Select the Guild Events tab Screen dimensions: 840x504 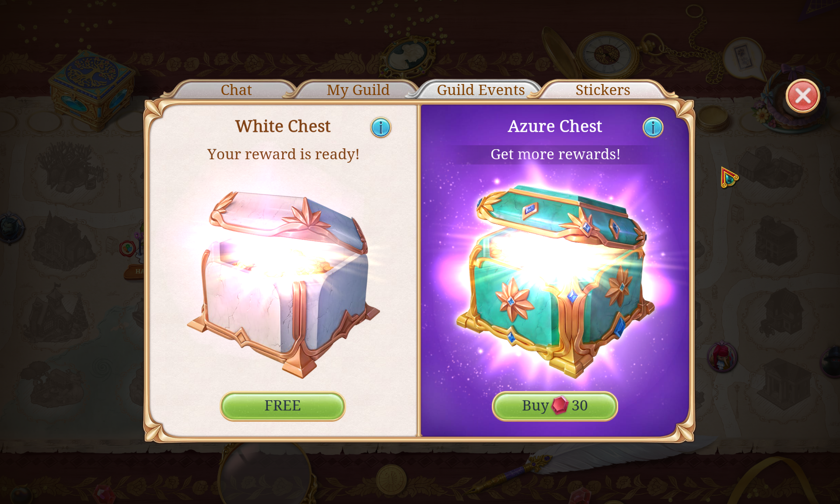coord(480,90)
